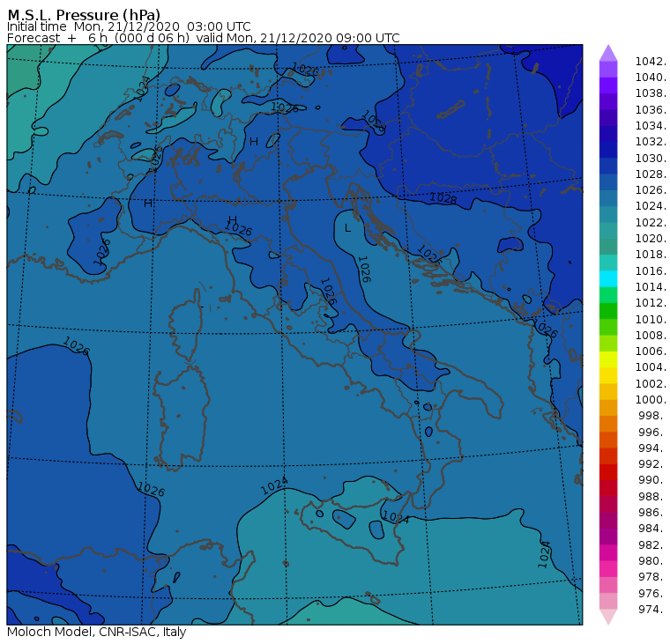Select the 1030. legend value
Screen dimensions: 670x644
(x=651, y=158)
